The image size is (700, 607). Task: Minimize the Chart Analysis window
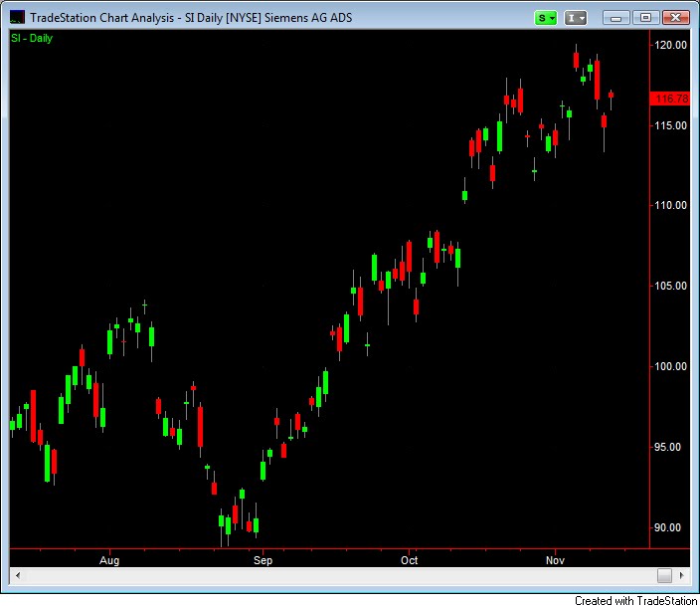[x=616, y=18]
